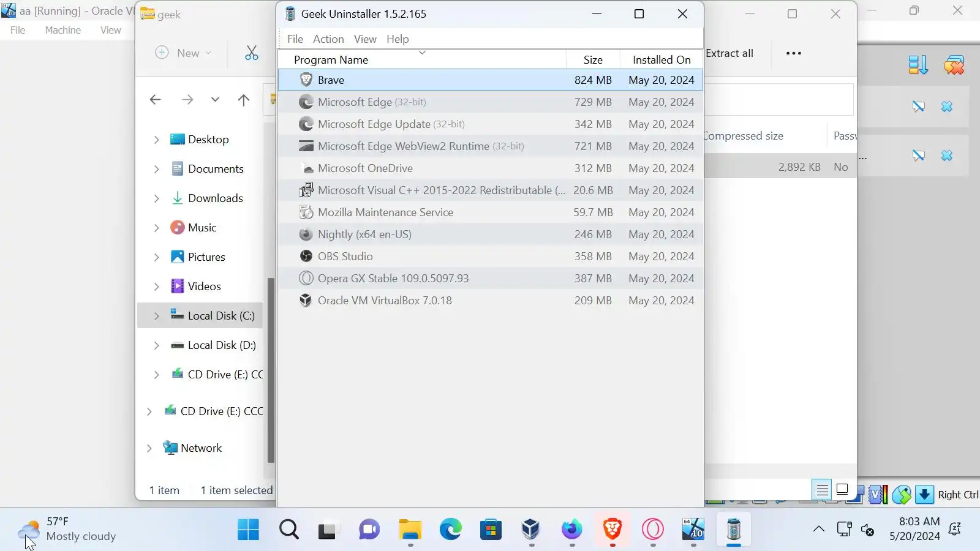Click the Opera GX Stable row icon
The height and width of the screenshot is (551, 980).
[x=306, y=278]
